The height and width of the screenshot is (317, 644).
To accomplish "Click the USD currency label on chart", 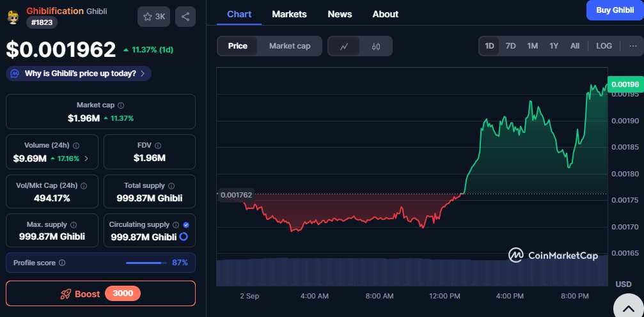I will pyautogui.click(x=623, y=284).
